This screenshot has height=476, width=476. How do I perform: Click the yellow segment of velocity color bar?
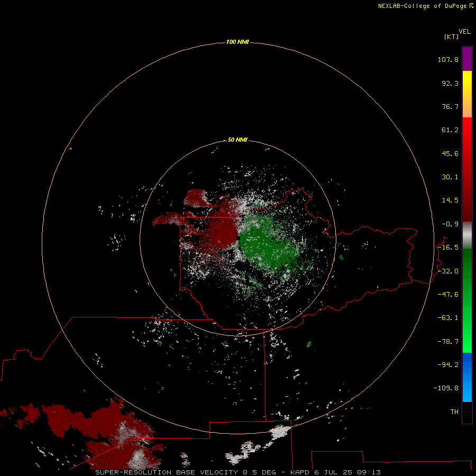click(x=467, y=82)
